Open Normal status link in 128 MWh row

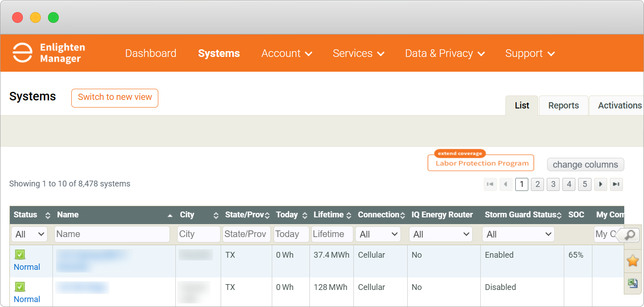[x=27, y=299]
